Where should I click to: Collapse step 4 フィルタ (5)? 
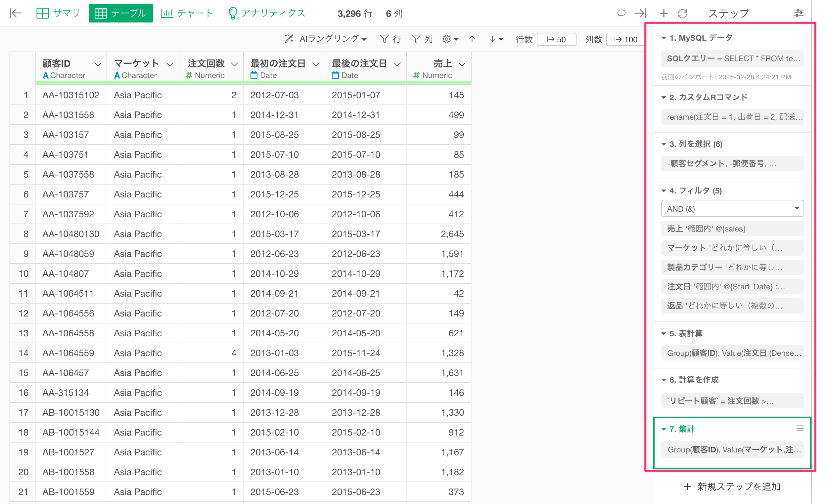(664, 191)
